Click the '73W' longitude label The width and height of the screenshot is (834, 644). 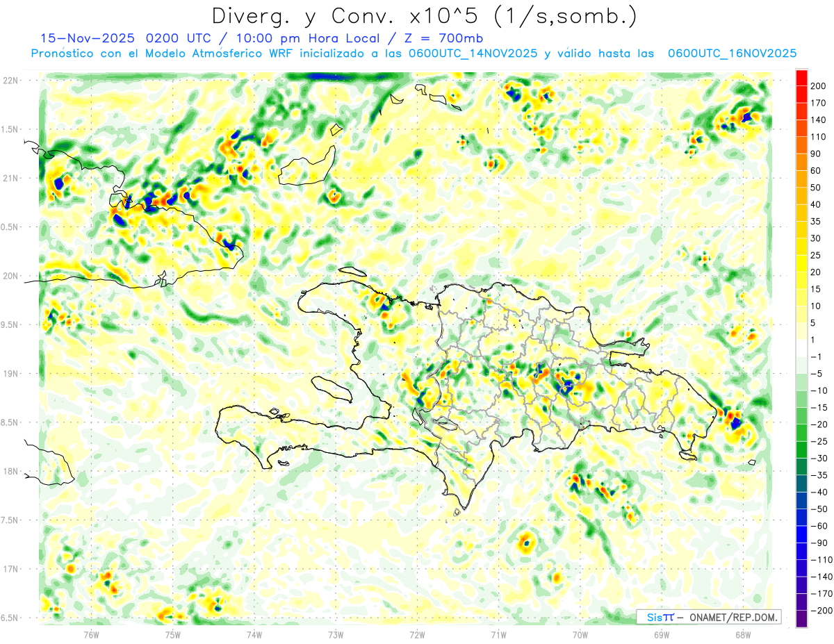click(336, 634)
